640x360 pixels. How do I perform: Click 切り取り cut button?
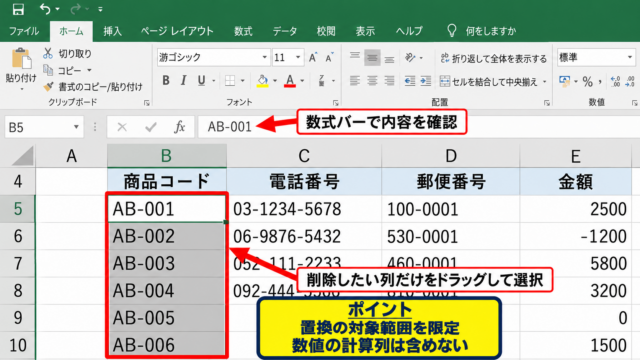click(67, 53)
